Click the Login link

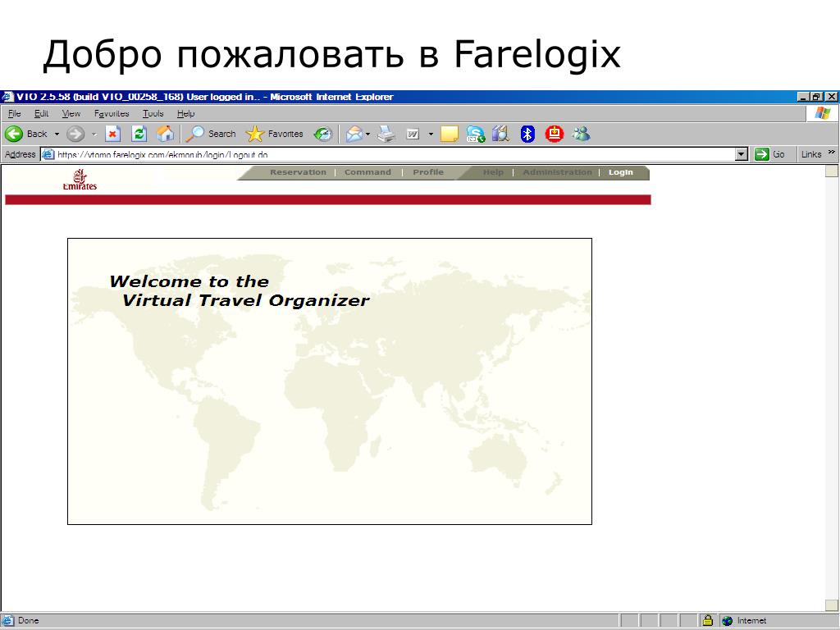[x=620, y=172]
